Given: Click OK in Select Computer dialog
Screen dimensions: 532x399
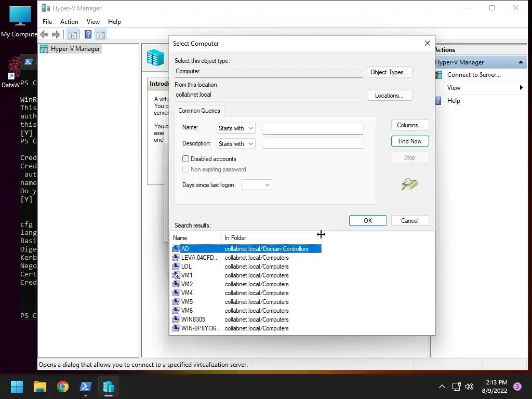Looking at the screenshot, I should [368, 220].
